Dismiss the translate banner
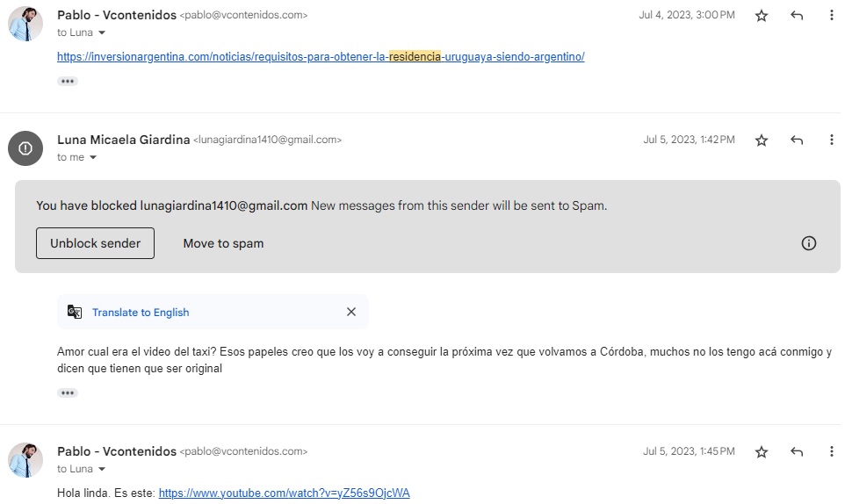The height and width of the screenshot is (504, 845). click(x=351, y=312)
